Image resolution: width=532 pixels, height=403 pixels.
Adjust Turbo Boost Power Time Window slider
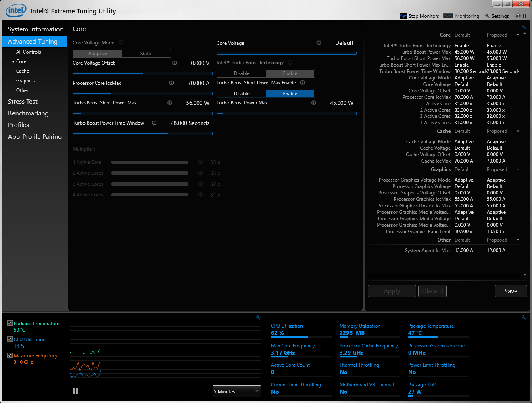pyautogui.click(x=142, y=134)
